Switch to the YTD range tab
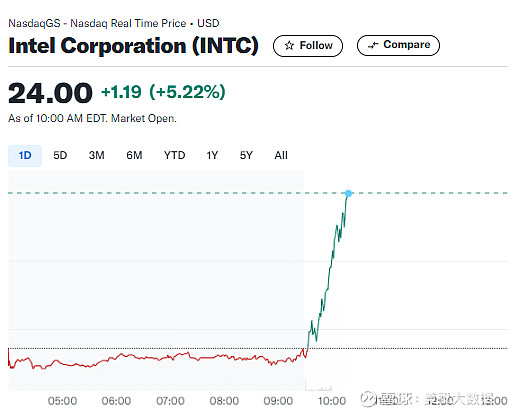Screen dimensions: 508x414 click(174, 155)
